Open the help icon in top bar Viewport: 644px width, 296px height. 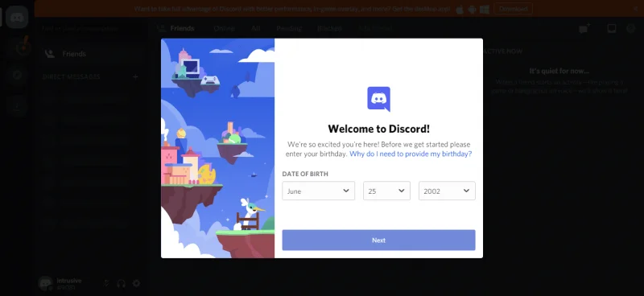coord(631,28)
